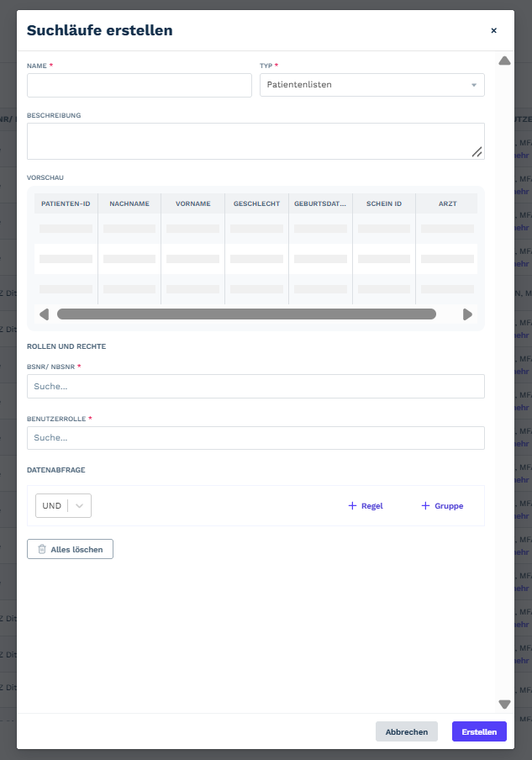Click the Abbrechen button
Viewport: 532px width, 760px height.
pos(407,731)
